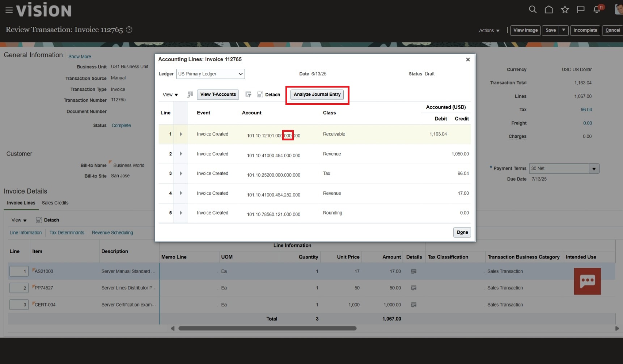Open help icon beside Review Transaction title
This screenshot has width=623, height=364.
point(129,30)
